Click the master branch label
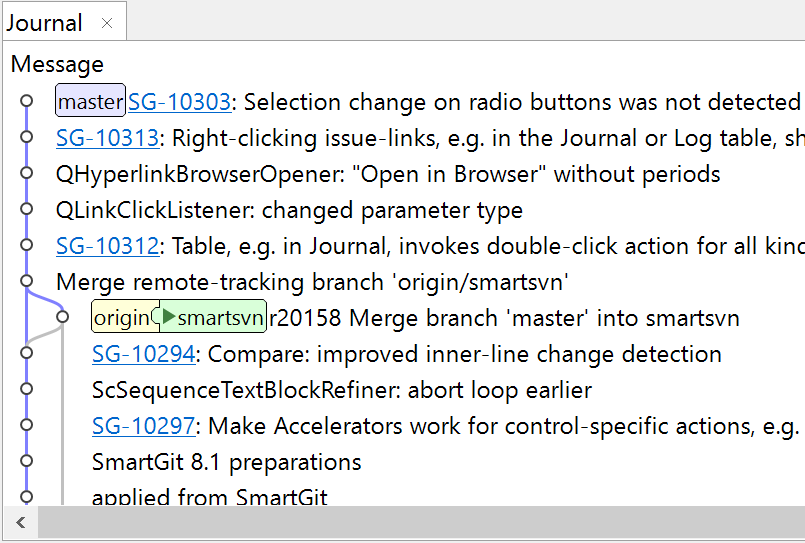The width and height of the screenshot is (805, 543). (x=90, y=102)
